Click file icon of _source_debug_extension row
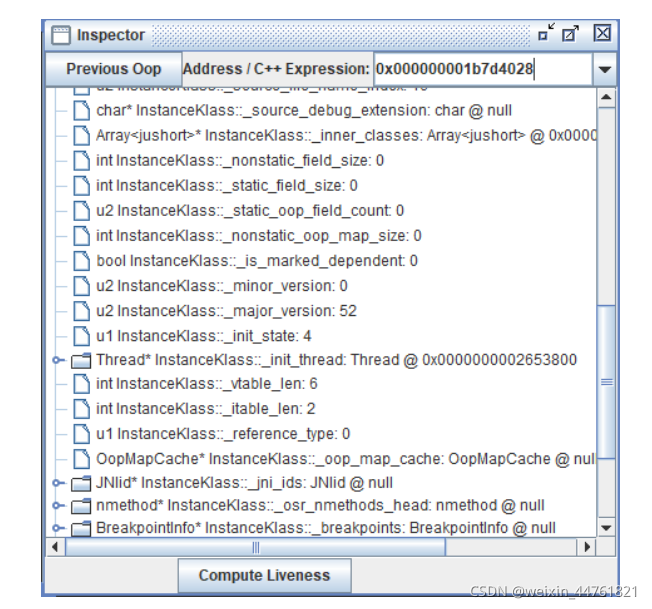652x609 pixels. pos(81,111)
